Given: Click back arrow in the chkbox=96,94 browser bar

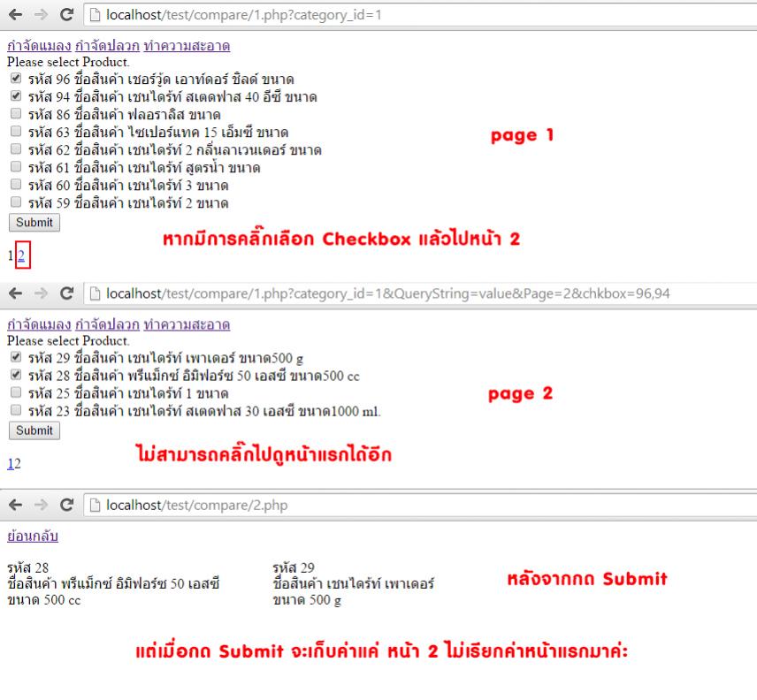Looking at the screenshot, I should tap(15, 293).
